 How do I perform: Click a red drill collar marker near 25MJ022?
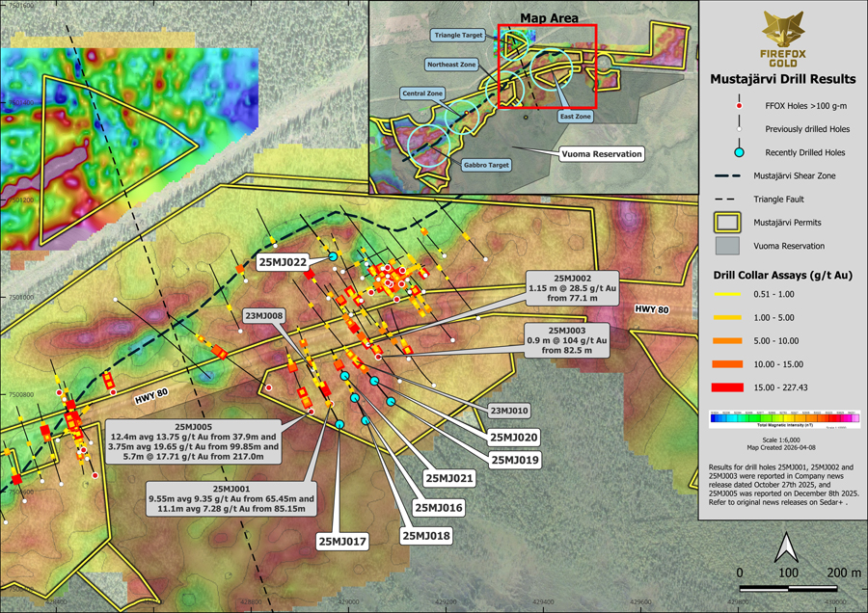[x=310, y=275]
